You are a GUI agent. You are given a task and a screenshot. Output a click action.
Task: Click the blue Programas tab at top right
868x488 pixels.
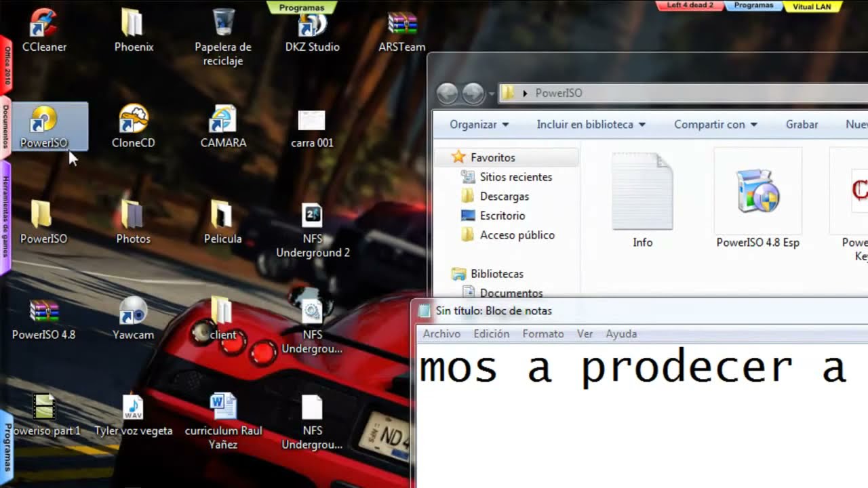coord(753,5)
